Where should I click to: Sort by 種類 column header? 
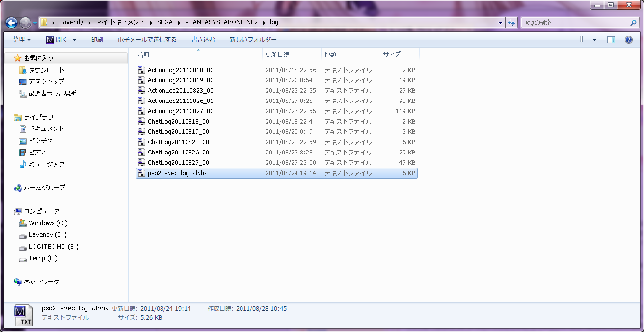[350, 54]
